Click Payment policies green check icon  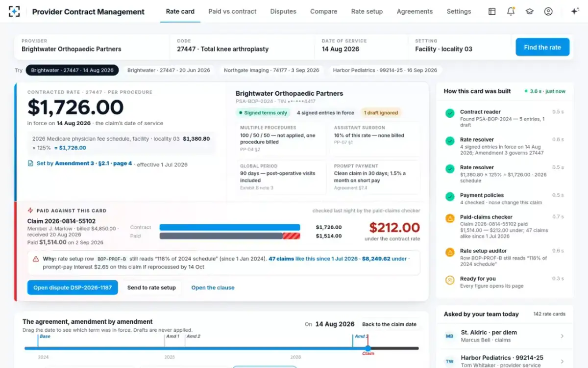click(449, 197)
